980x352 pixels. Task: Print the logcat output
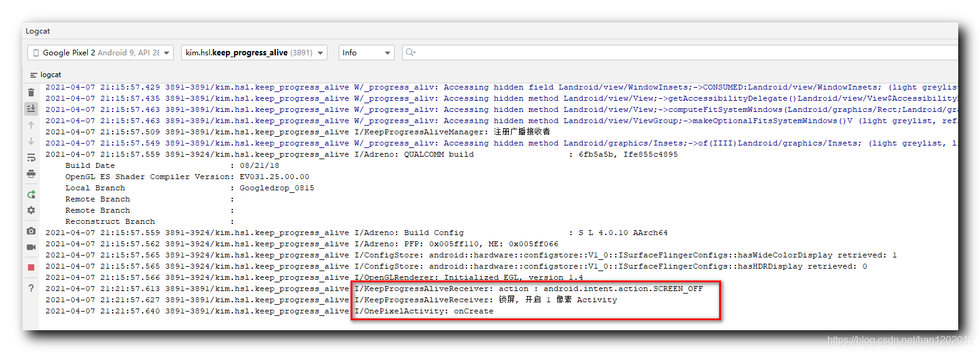[31, 174]
